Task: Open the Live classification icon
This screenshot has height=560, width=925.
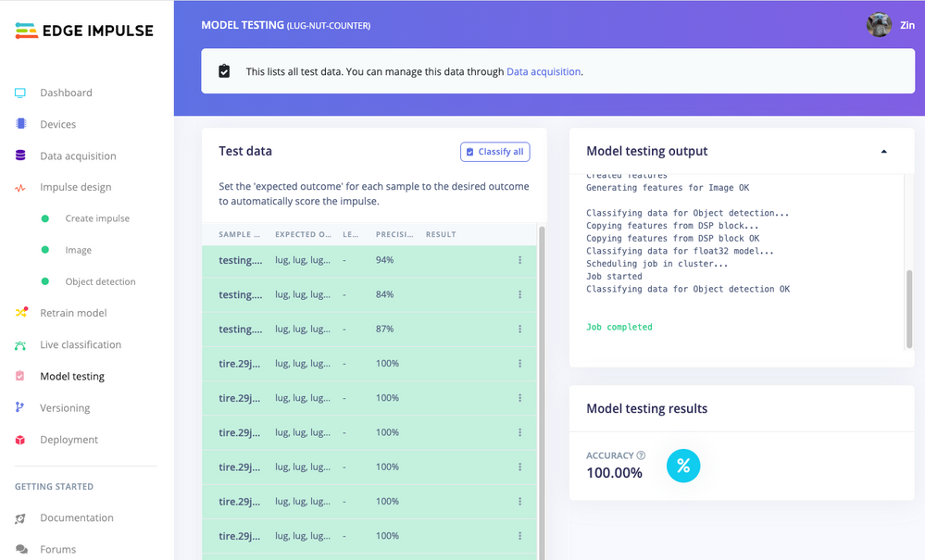Action: (x=20, y=345)
